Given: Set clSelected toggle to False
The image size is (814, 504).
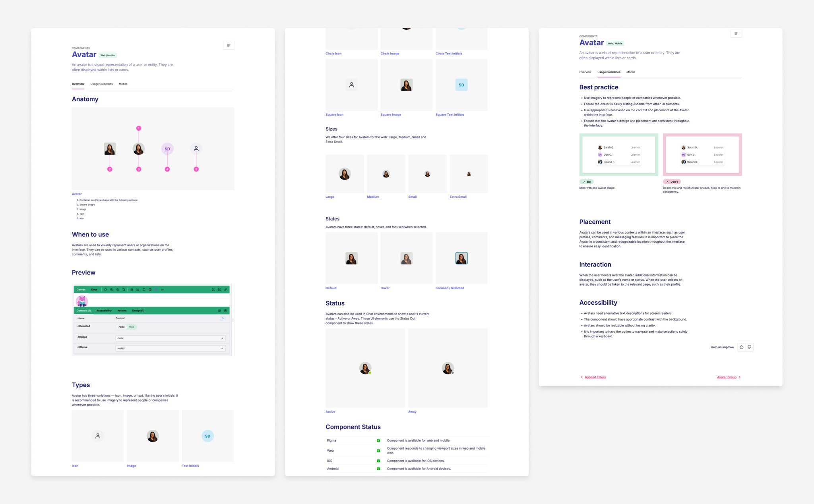Looking at the screenshot, I should pos(121,327).
